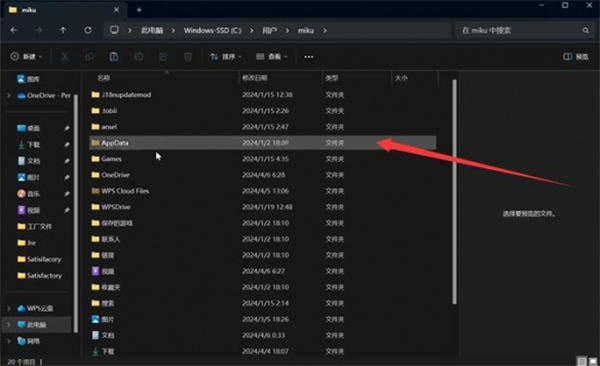Select the AppData folder
Viewport: 600px width, 366px height.
tap(262, 143)
